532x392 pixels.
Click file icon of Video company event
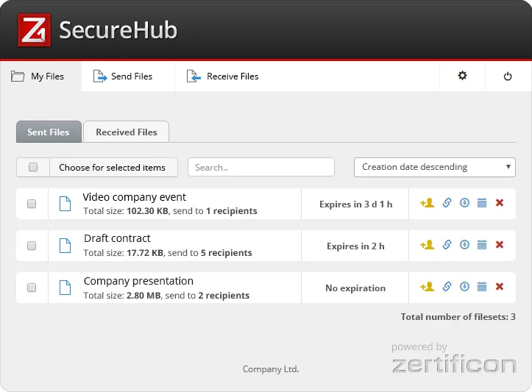pyautogui.click(x=65, y=204)
